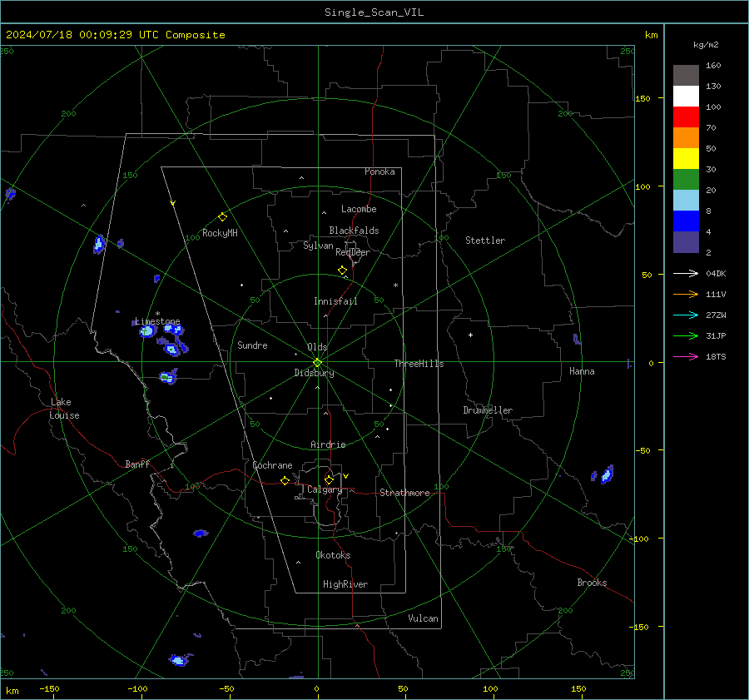Click the 2024/07/18 UTC Composite timestamp

tap(116, 35)
